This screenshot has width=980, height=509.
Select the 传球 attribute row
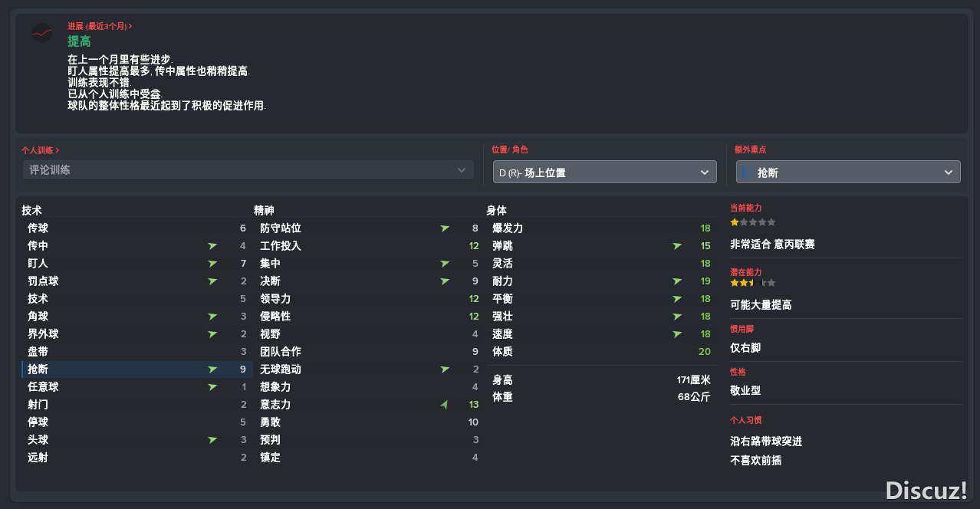tap(135, 228)
